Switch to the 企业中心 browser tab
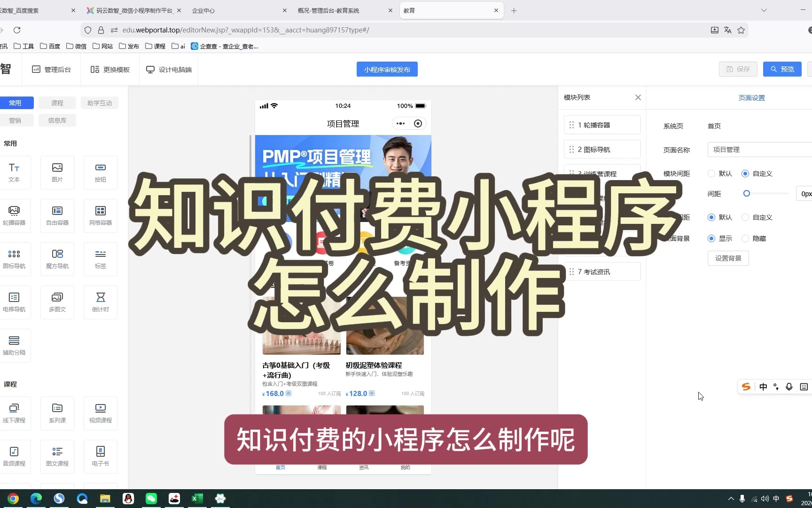 tap(240, 10)
